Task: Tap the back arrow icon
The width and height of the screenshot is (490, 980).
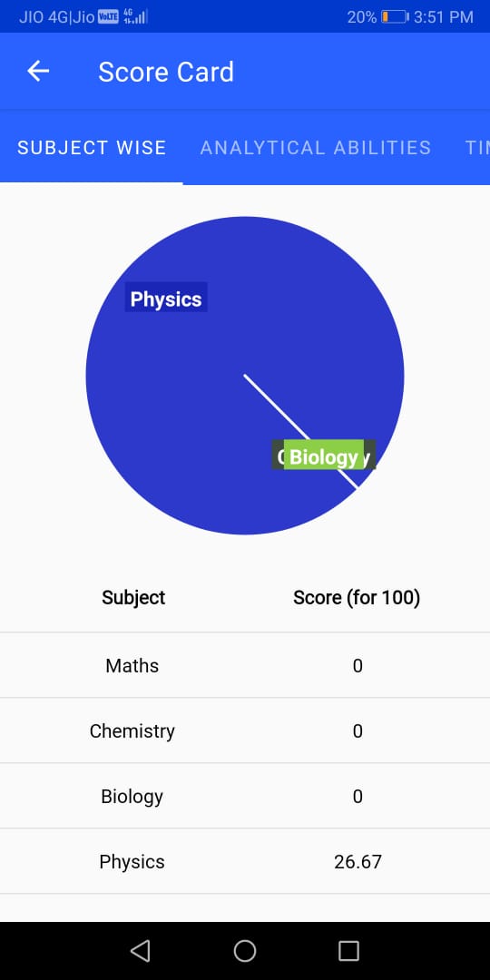Action: (38, 72)
